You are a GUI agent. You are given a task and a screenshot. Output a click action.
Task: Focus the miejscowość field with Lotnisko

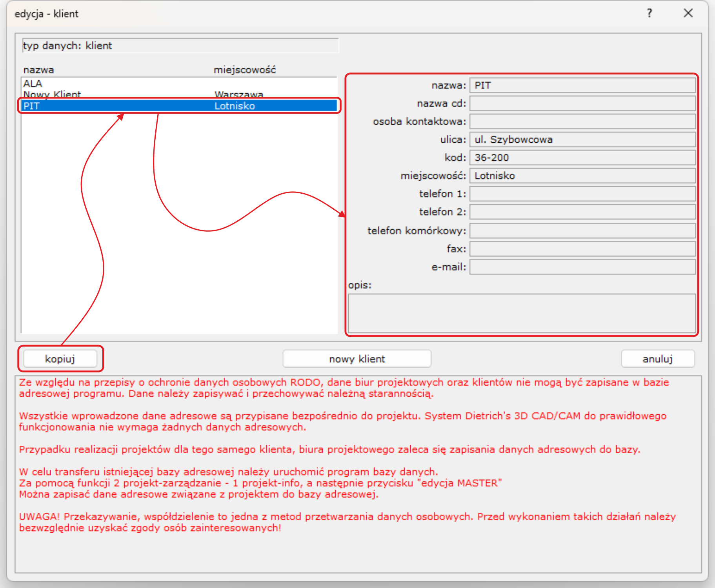tap(582, 176)
